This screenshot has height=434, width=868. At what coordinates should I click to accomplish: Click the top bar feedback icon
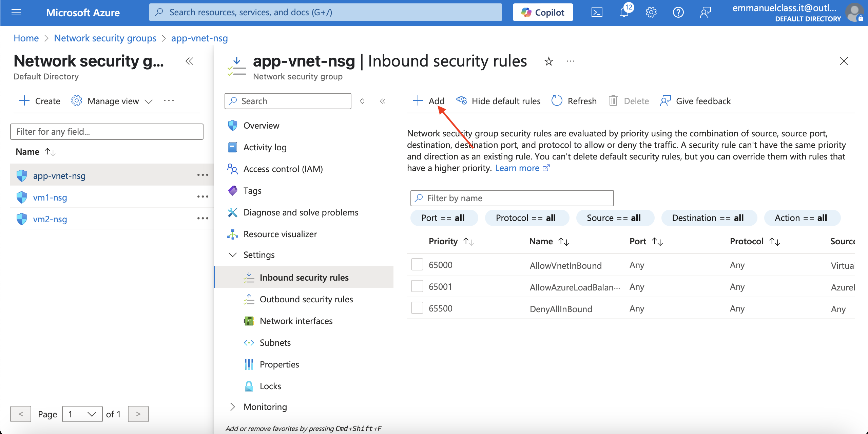point(705,13)
